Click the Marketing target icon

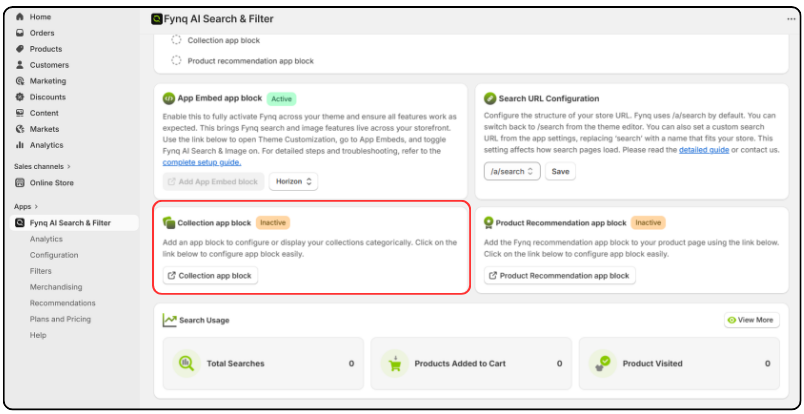(20, 81)
